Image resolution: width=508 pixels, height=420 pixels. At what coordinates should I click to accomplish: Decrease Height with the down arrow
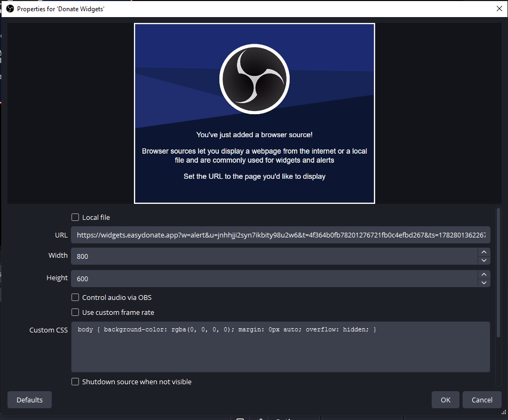[x=484, y=283]
